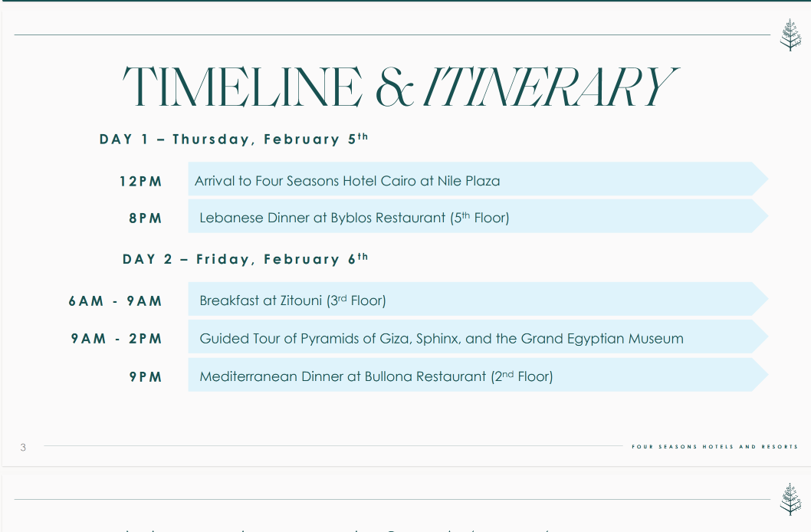Select the 9PM time label
Viewport: 811px width, 532px height.
(x=146, y=377)
